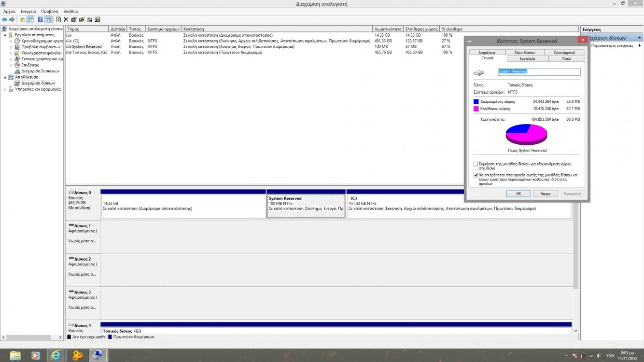This screenshot has width=644, height=362.
Task: Select Χρονοδιάγραμμα εργασιών in tree
Action: click(42, 41)
